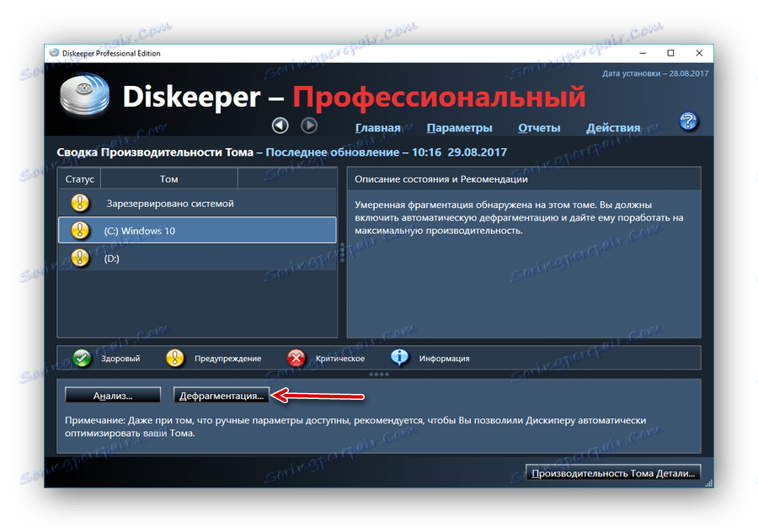
Task: Click the green Здоровый status icon
Action: [x=82, y=358]
